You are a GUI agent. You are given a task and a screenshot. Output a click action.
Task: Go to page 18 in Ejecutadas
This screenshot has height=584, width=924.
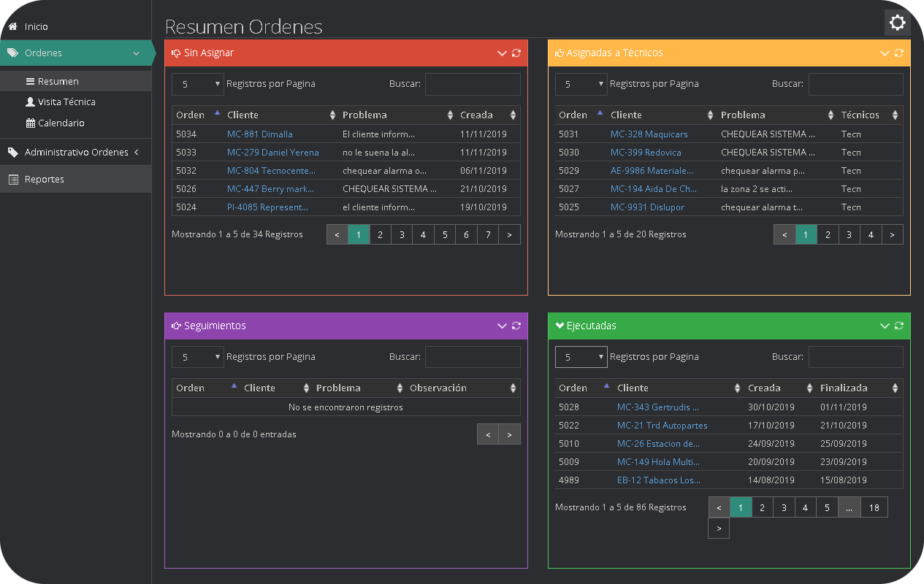point(874,507)
